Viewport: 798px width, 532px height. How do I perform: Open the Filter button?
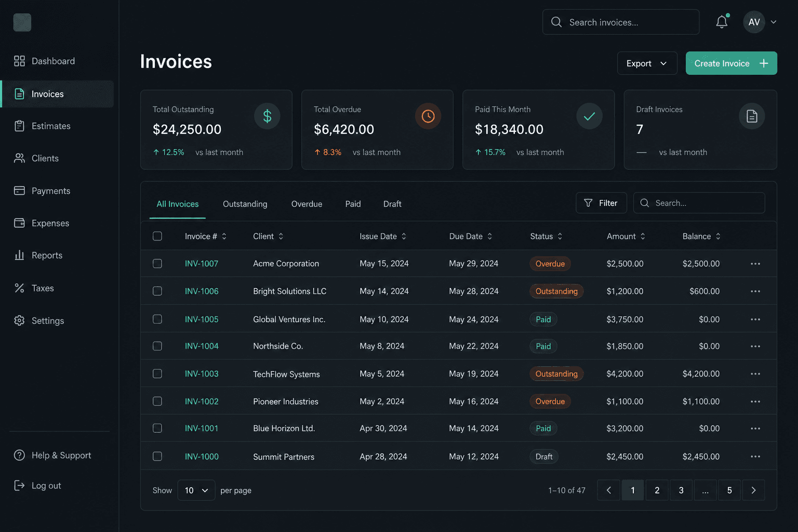(601, 203)
